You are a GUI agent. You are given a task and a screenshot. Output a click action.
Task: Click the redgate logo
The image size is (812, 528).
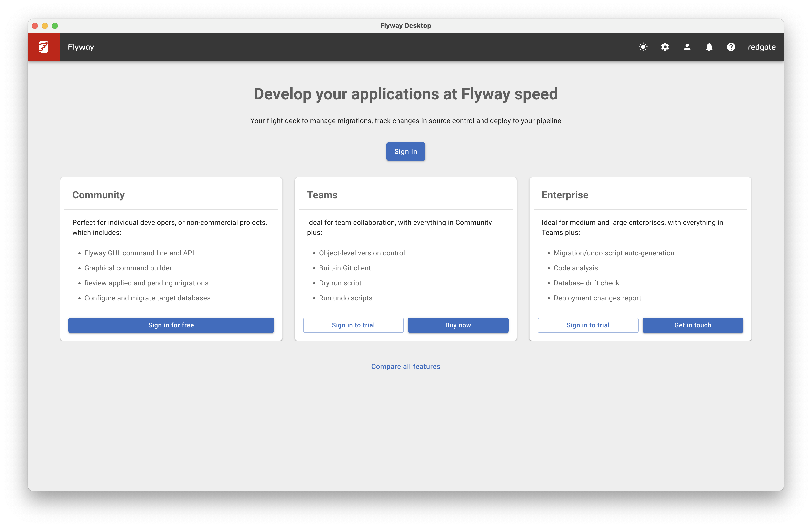761,47
